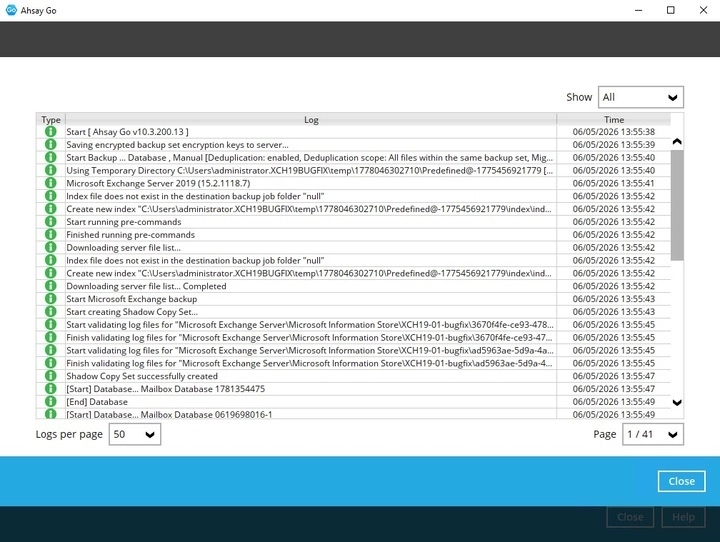The height and width of the screenshot is (542, 720).
Task: Click the scroll down arrow of log list
Action: pos(677,402)
